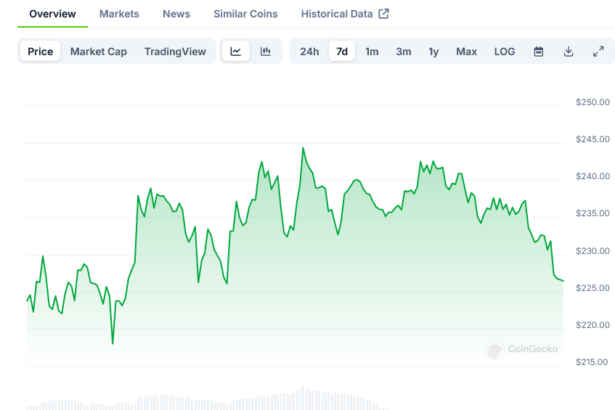Show Max time range
Screen dimensions: 615x410
tap(466, 52)
